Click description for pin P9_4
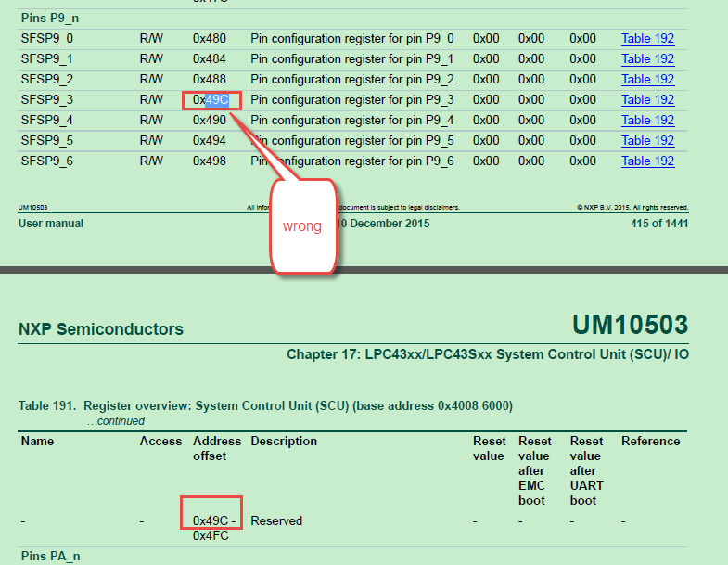This screenshot has height=565, width=728. coord(352,121)
